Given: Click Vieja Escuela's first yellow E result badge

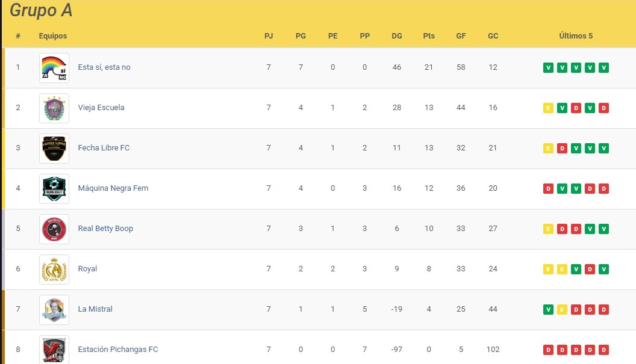Looking at the screenshot, I should click(548, 108).
